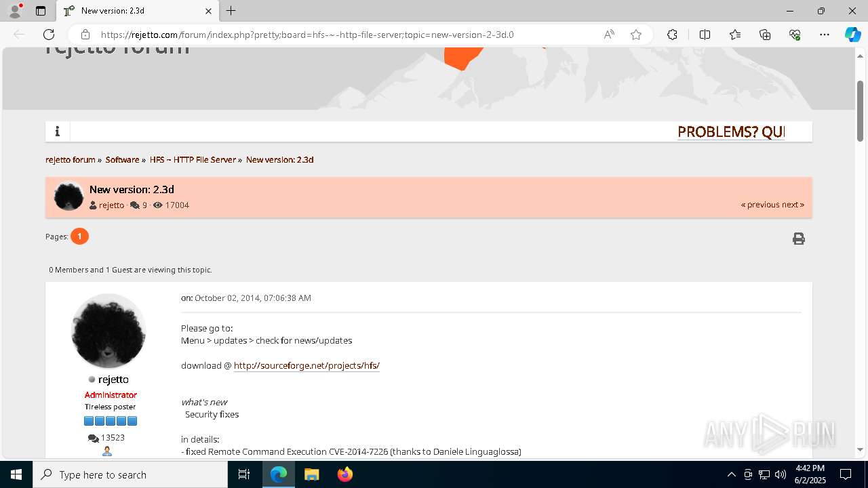Click the 'New version: 2.3d' topic title
The height and width of the screenshot is (488, 868).
pos(132,189)
